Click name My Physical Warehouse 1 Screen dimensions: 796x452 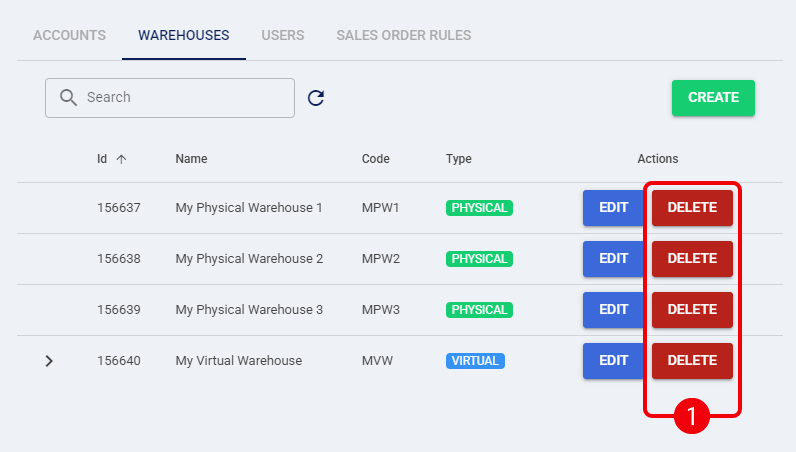(x=249, y=208)
